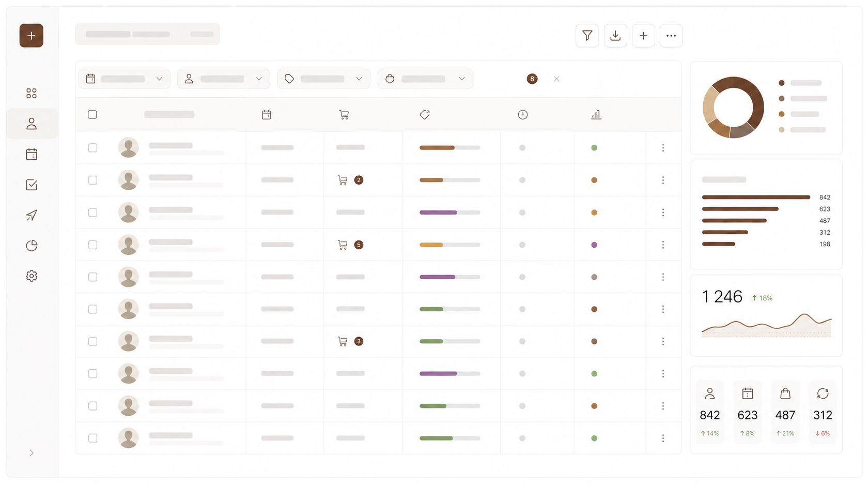Sort by the shopping cart column header icon
Viewport: 868px width, 484px height.
[x=344, y=115]
